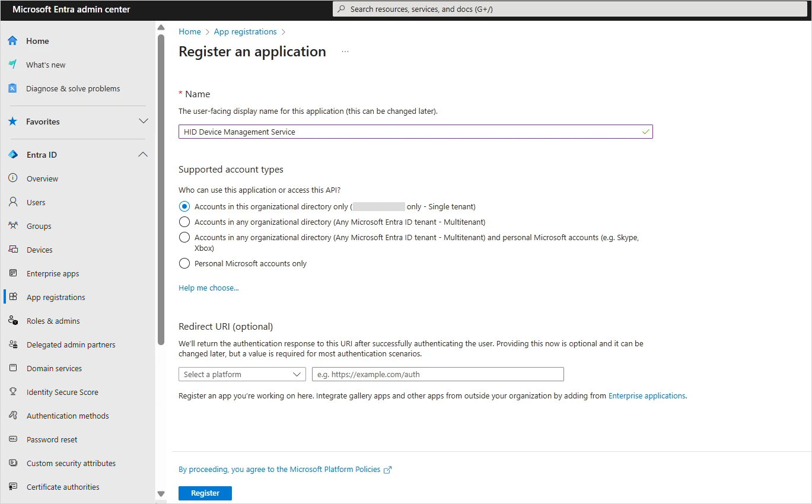
Task: Collapse the Entra ID section chevron
Action: pos(143,155)
